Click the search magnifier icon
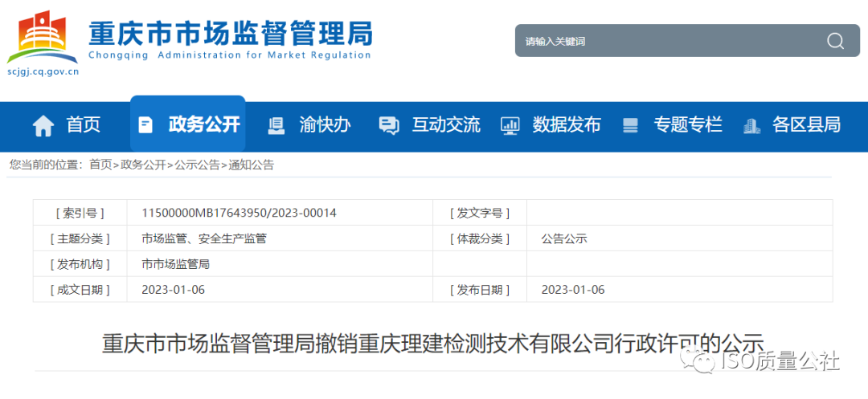Image resolution: width=868 pixels, height=399 pixels. [835, 41]
